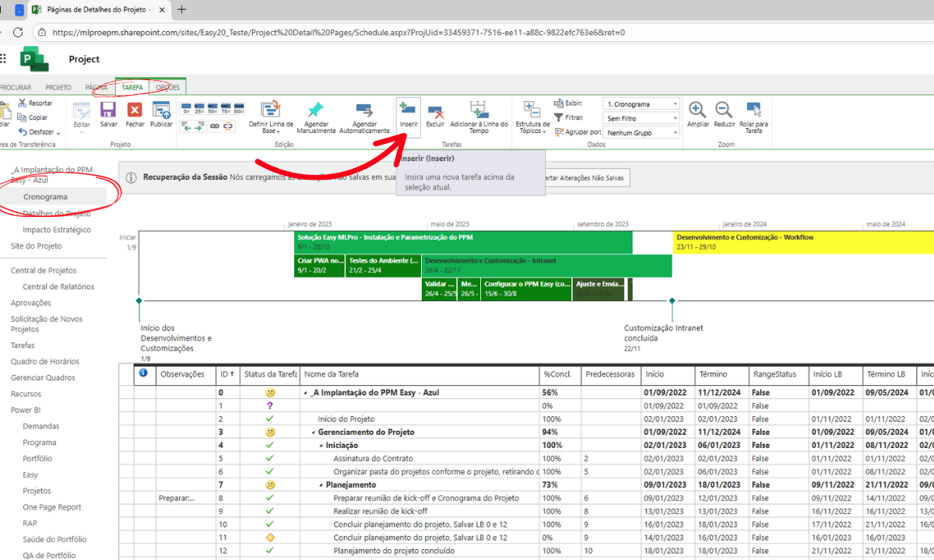The height and width of the screenshot is (560, 934).
Task: Click the Salvar (save) icon
Action: 108,110
